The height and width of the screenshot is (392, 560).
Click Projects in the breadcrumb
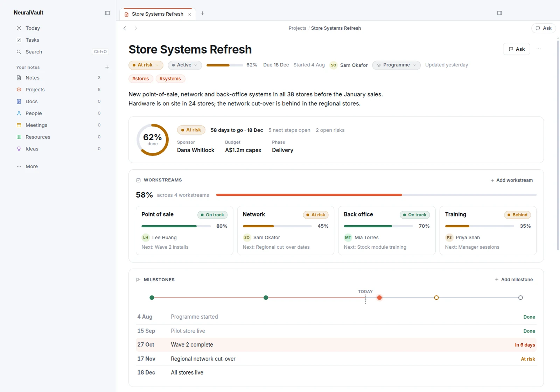pos(297,28)
